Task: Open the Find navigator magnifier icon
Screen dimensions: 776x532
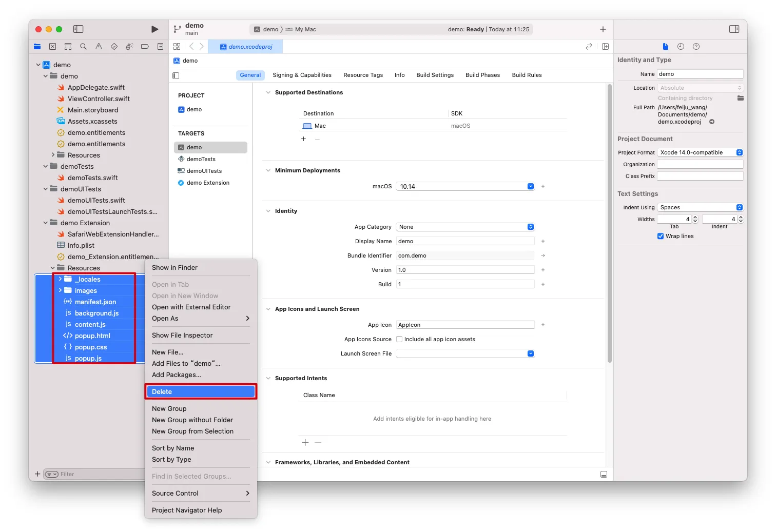Action: [x=83, y=47]
